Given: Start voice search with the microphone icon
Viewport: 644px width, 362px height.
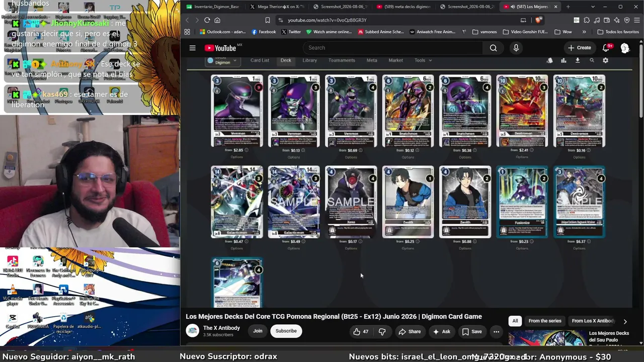Looking at the screenshot, I should (516, 48).
